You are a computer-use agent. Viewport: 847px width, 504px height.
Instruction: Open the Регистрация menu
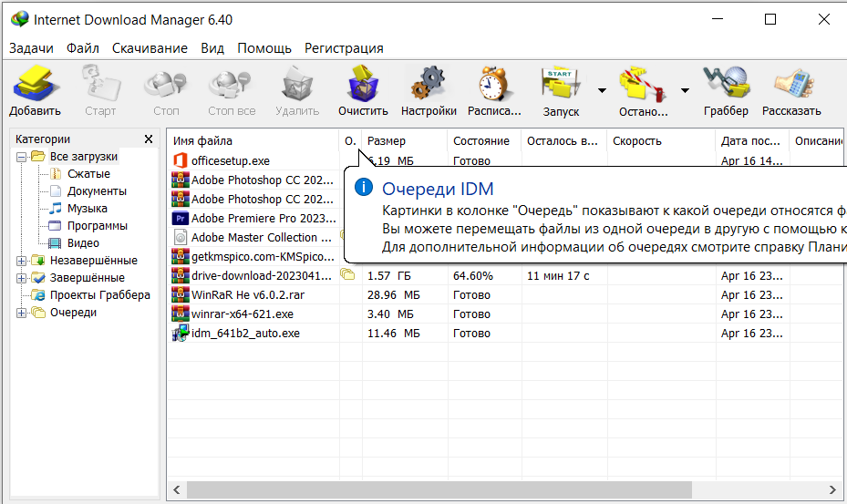click(344, 48)
